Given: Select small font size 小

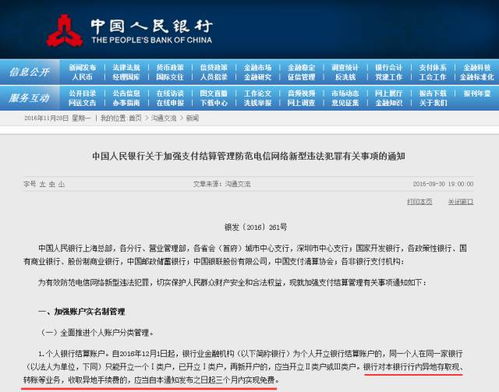Looking at the screenshot, I should 61,184.
